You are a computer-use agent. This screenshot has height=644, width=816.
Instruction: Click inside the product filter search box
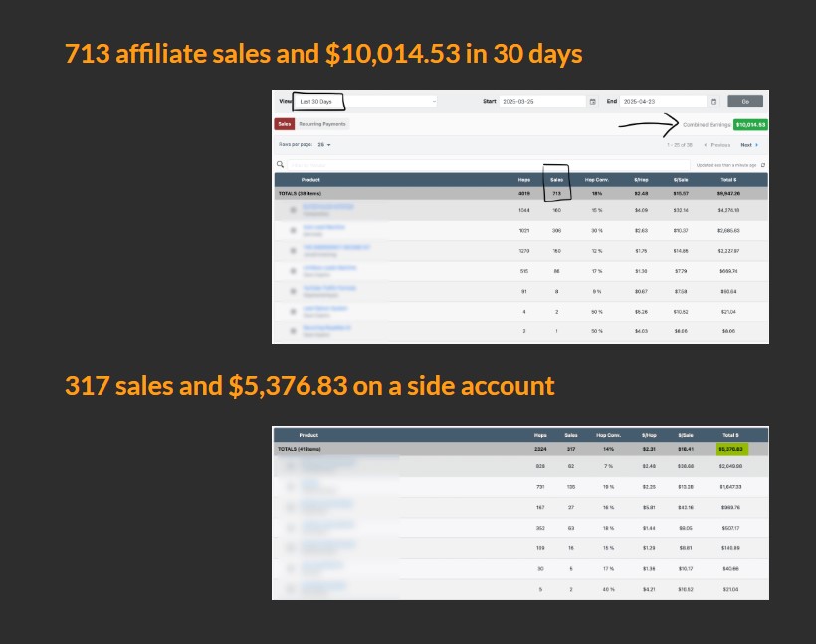point(398,164)
